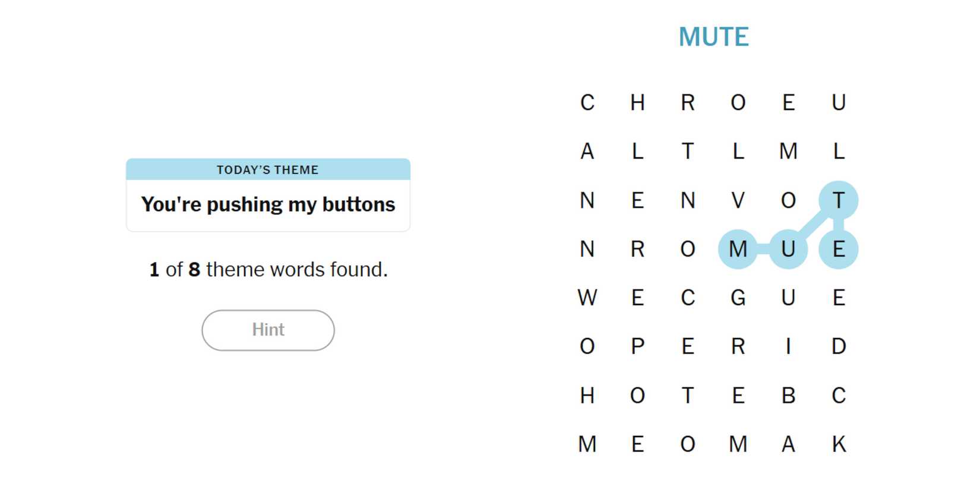980x490 pixels.
Task: Tap the letter G tile
Action: [x=738, y=298]
